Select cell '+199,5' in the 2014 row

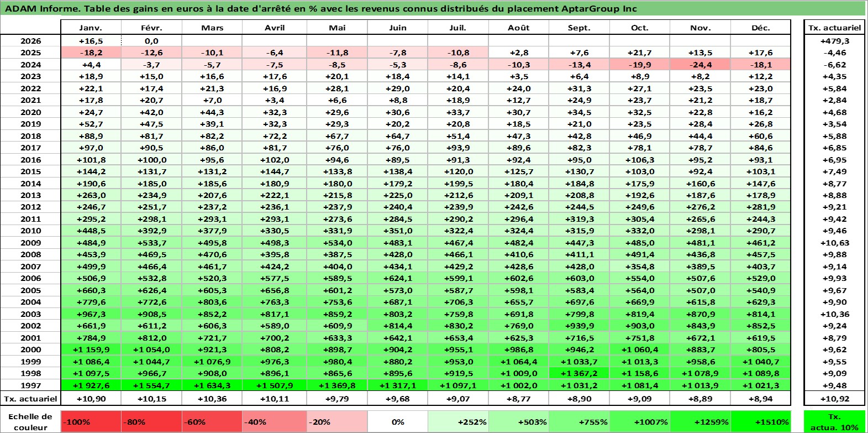tap(458, 184)
